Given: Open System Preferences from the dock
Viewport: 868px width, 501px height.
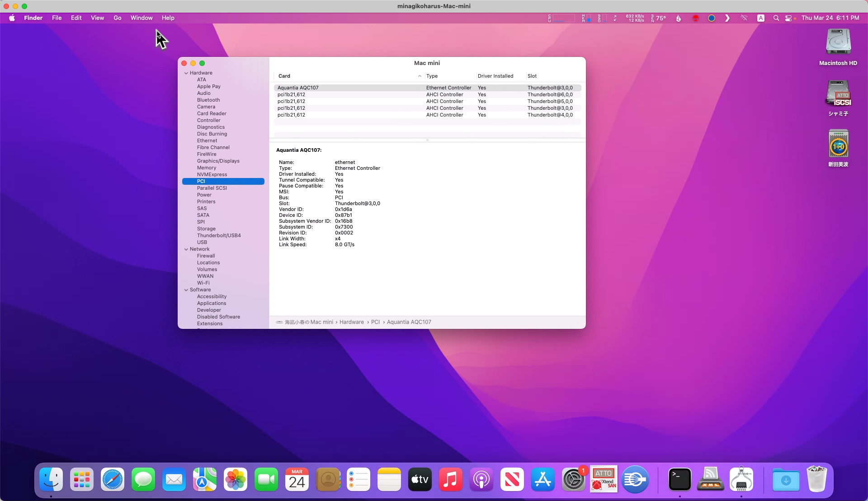Looking at the screenshot, I should [x=573, y=479].
